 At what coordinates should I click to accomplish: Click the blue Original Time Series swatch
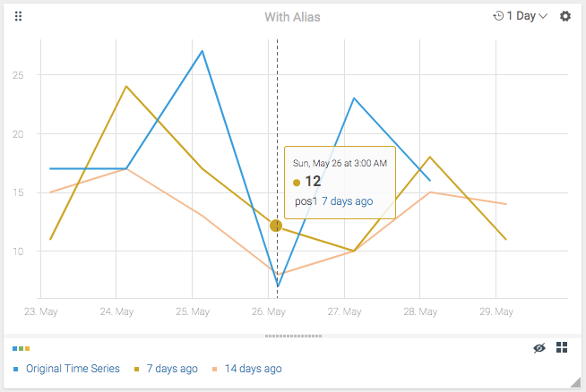click(x=16, y=369)
